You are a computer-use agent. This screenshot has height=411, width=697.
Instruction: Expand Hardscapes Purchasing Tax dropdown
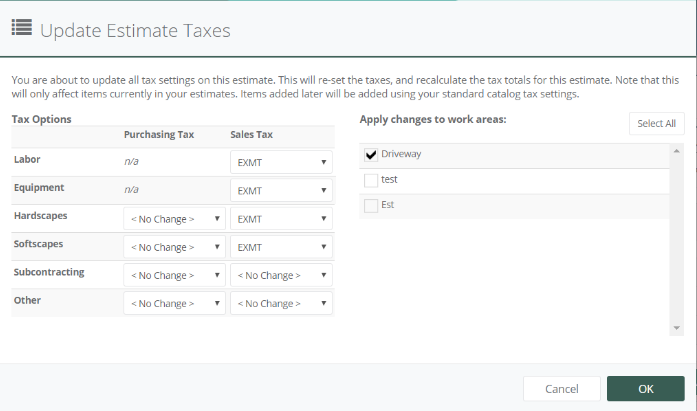[174, 219]
